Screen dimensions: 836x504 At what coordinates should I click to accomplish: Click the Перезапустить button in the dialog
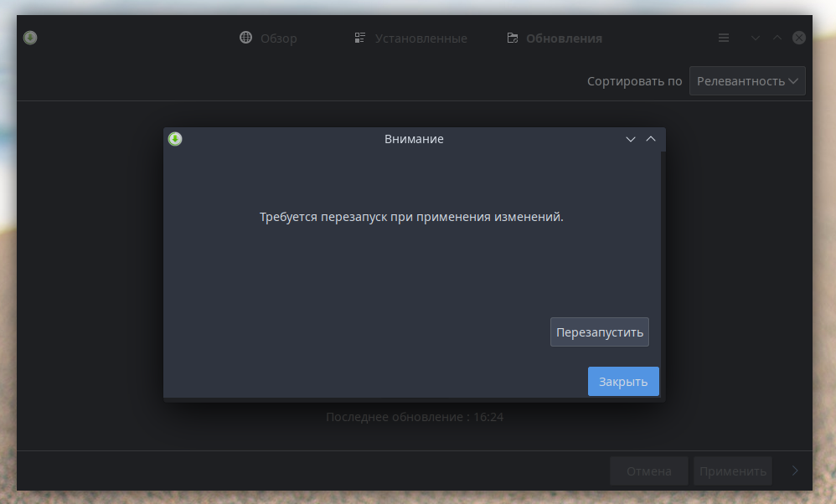[x=599, y=332]
